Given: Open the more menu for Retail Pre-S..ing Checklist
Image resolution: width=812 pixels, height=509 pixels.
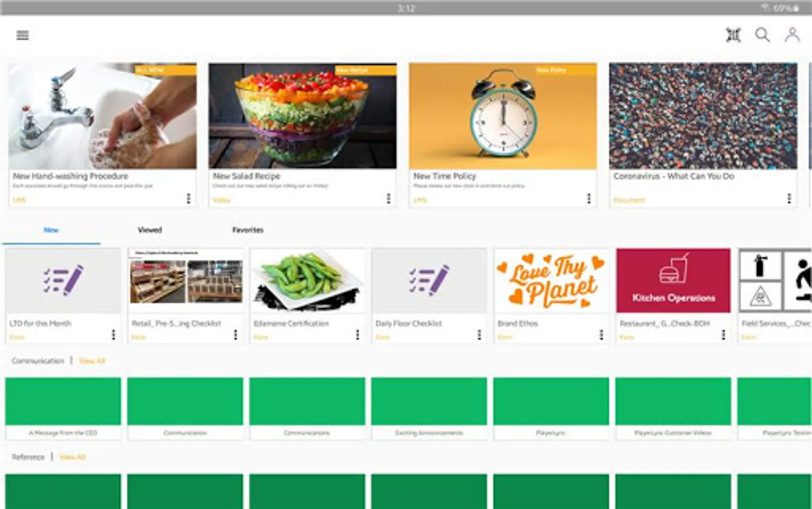Looking at the screenshot, I should point(236,335).
